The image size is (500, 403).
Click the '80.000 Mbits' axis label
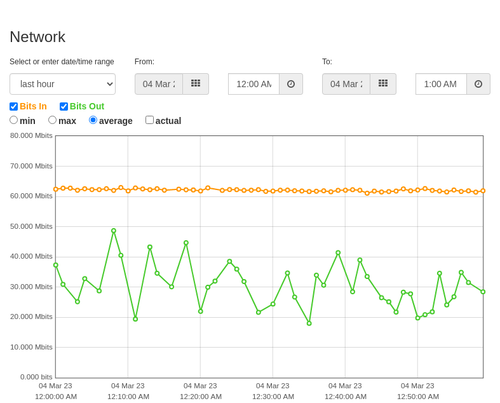pyautogui.click(x=31, y=136)
